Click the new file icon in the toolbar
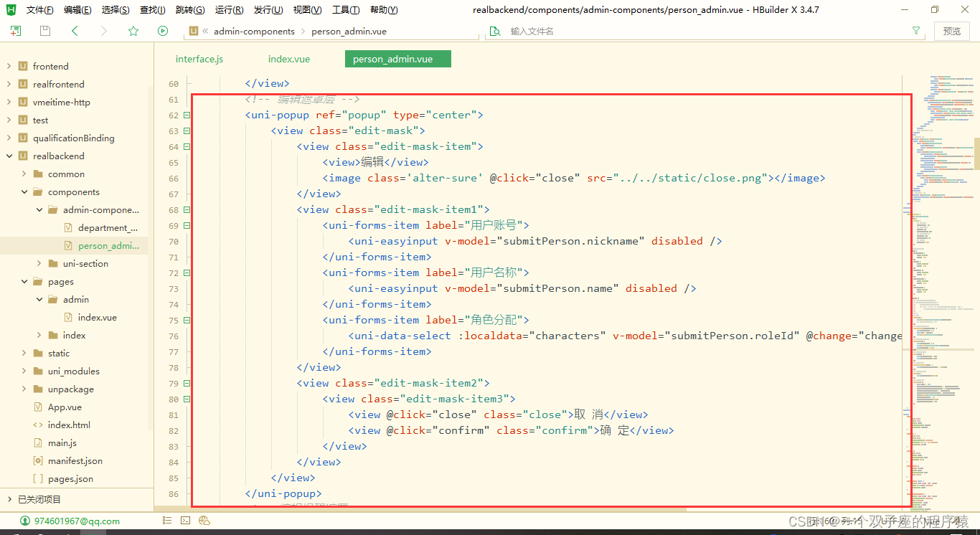980x535 pixels. click(16, 31)
